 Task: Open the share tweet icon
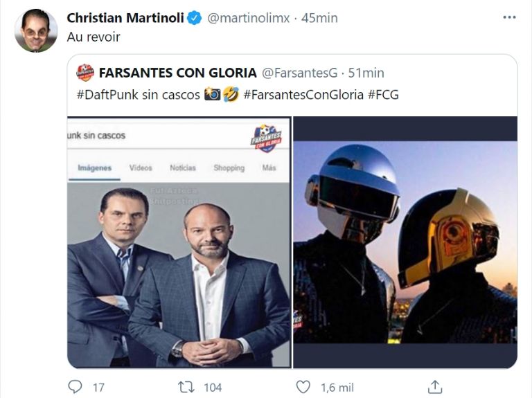coord(434,386)
